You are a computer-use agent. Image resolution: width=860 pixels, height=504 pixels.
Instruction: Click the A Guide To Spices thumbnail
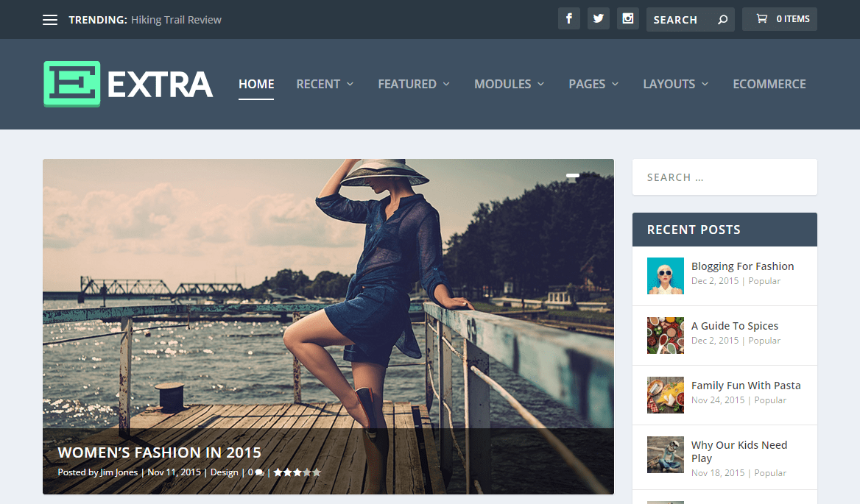(666, 336)
